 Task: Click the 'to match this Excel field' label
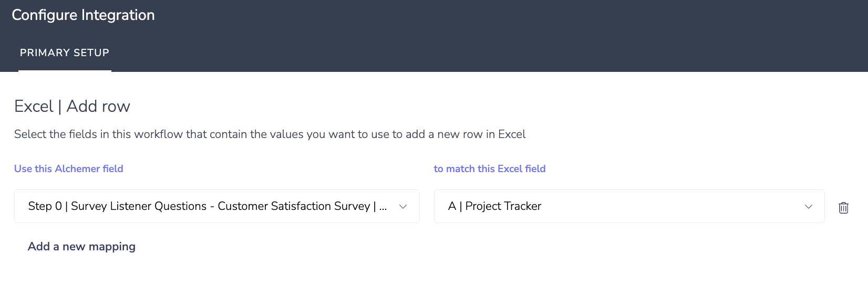(490, 168)
